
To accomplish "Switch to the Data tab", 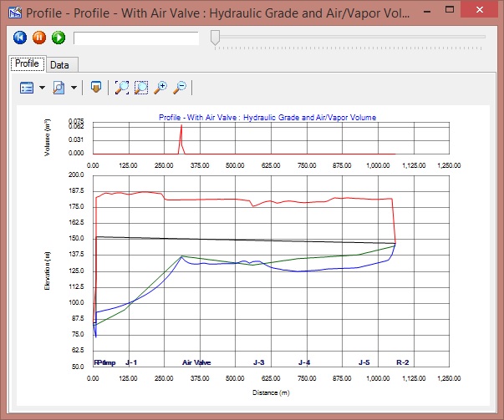I will click(x=59, y=64).
